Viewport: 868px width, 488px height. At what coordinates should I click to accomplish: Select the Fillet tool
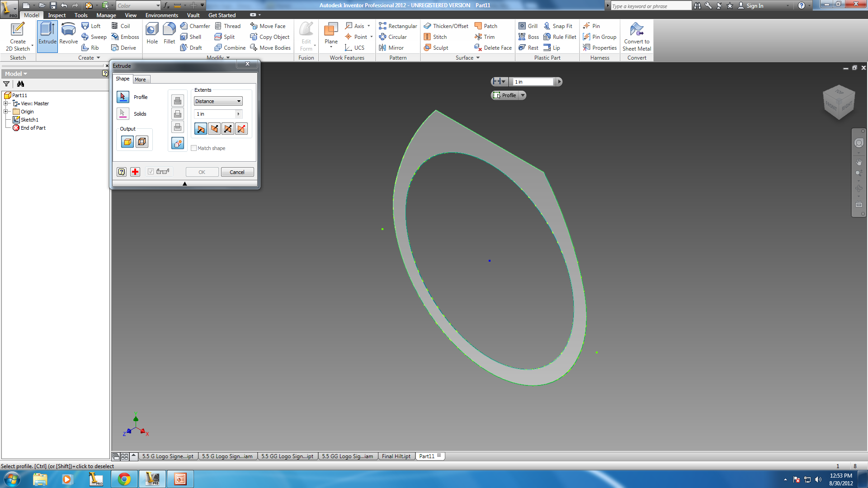[x=169, y=34]
